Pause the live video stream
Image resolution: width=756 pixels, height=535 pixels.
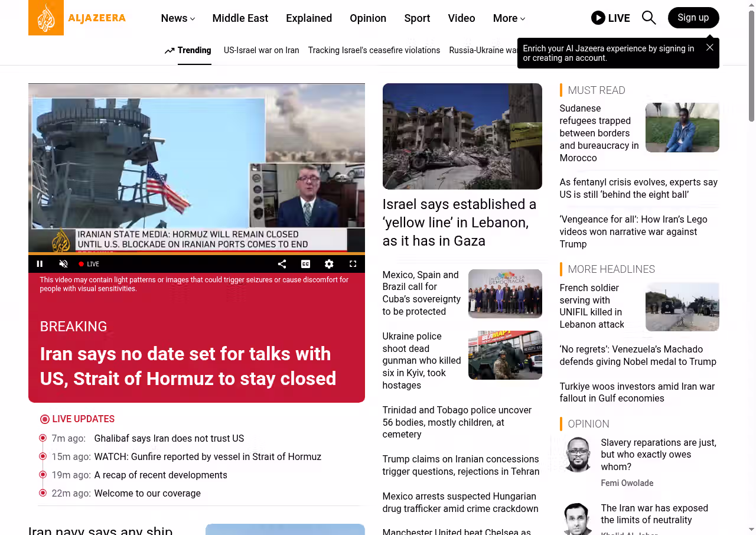(40, 264)
